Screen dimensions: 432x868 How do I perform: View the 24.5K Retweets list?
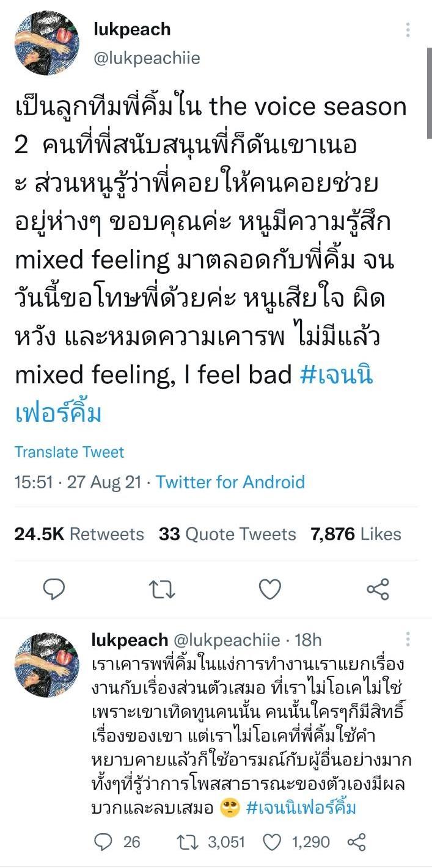[79, 534]
